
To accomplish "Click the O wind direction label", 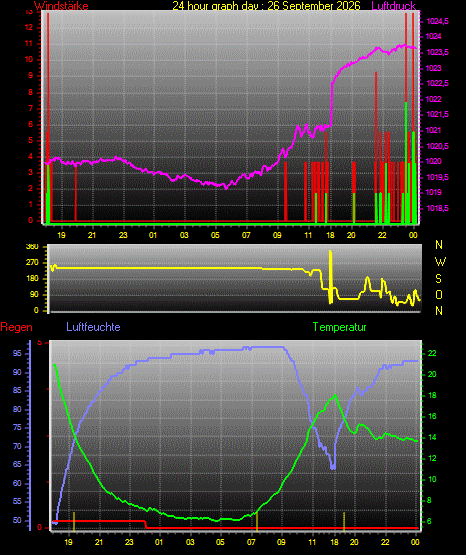I will click(439, 294).
